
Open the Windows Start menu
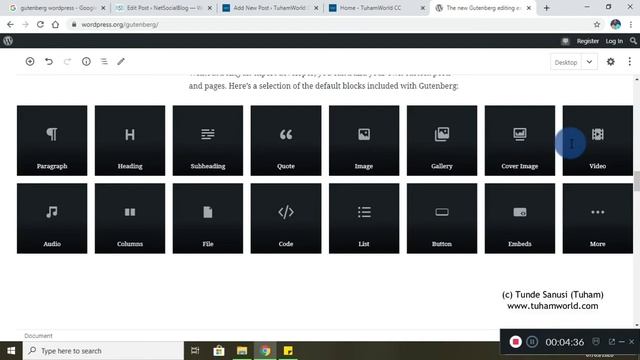[x=11, y=351]
